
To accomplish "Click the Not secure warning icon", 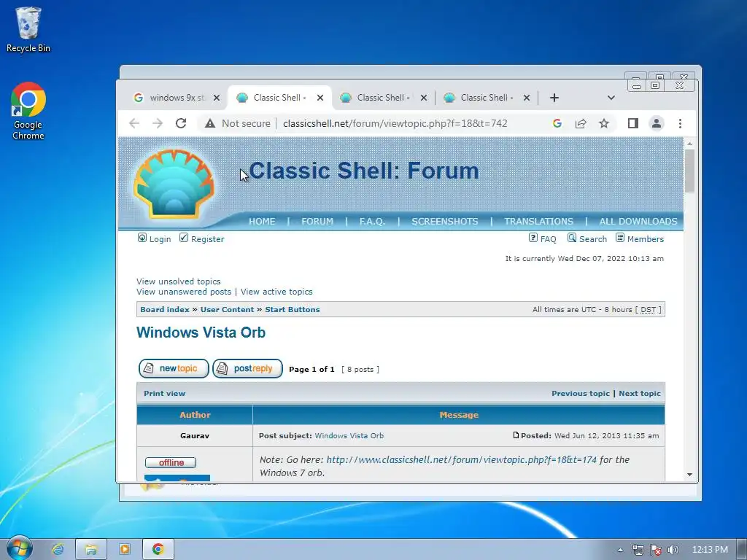I will (x=210, y=123).
